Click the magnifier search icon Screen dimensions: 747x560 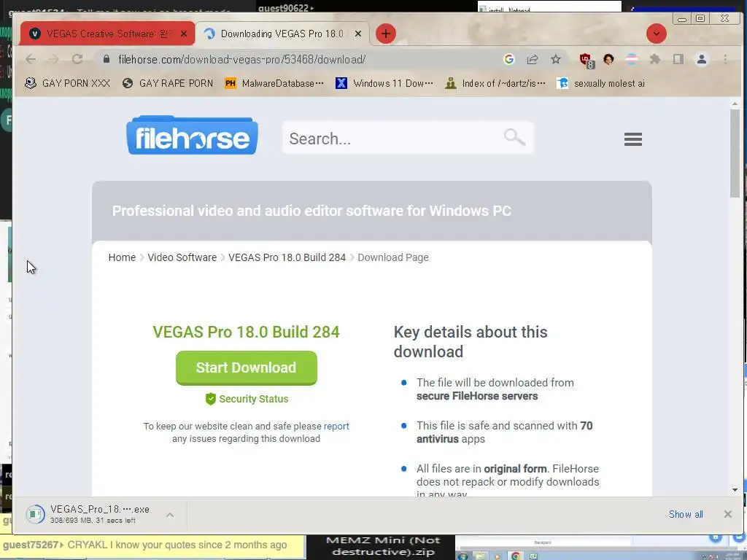(514, 137)
